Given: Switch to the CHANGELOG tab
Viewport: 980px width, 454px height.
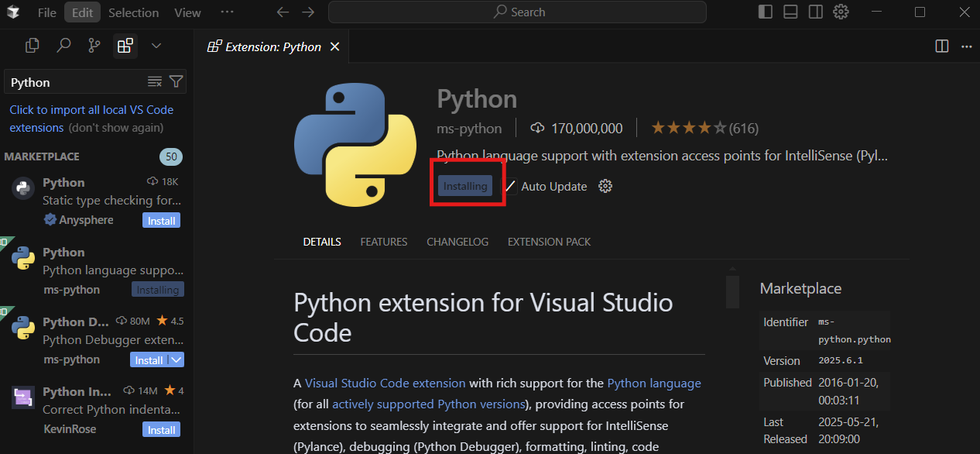Looking at the screenshot, I should pyautogui.click(x=457, y=242).
